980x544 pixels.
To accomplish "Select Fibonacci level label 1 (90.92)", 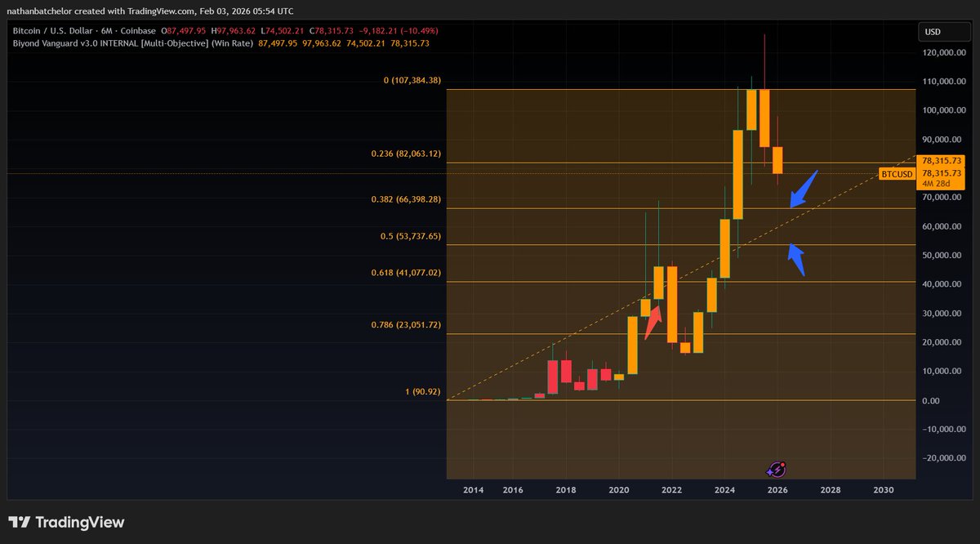I will point(423,391).
